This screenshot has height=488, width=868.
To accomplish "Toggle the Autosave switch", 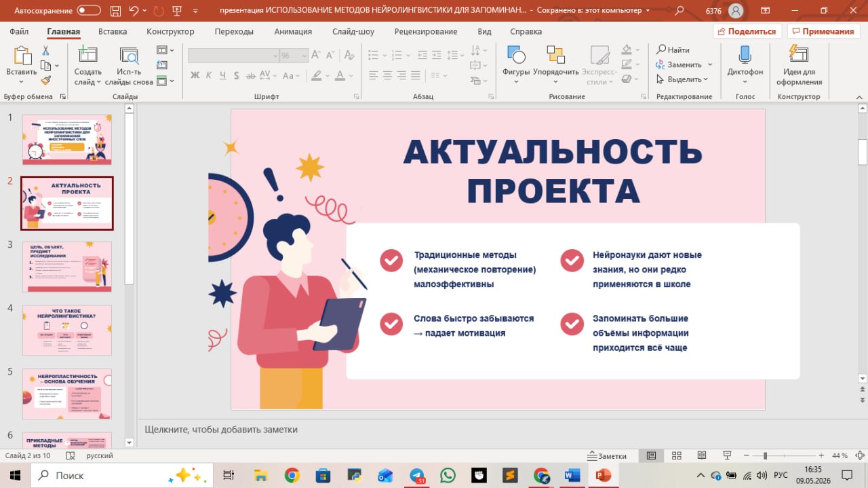I will coord(89,11).
